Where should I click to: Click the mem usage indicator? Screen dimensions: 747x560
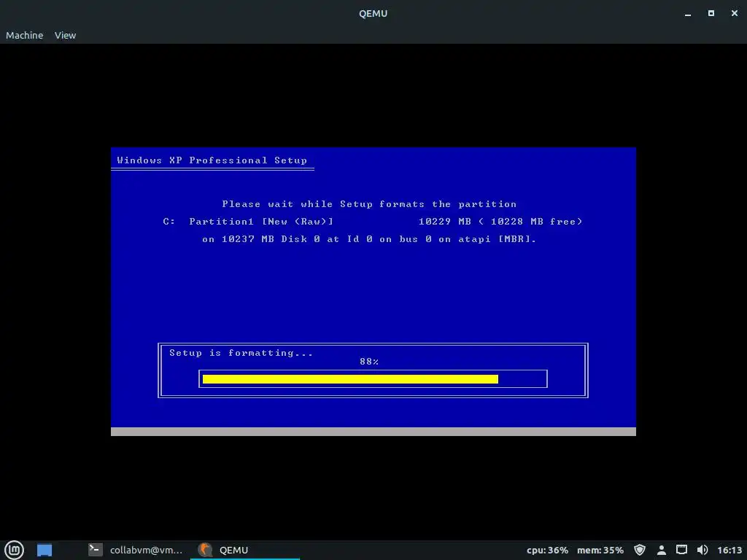(x=600, y=551)
